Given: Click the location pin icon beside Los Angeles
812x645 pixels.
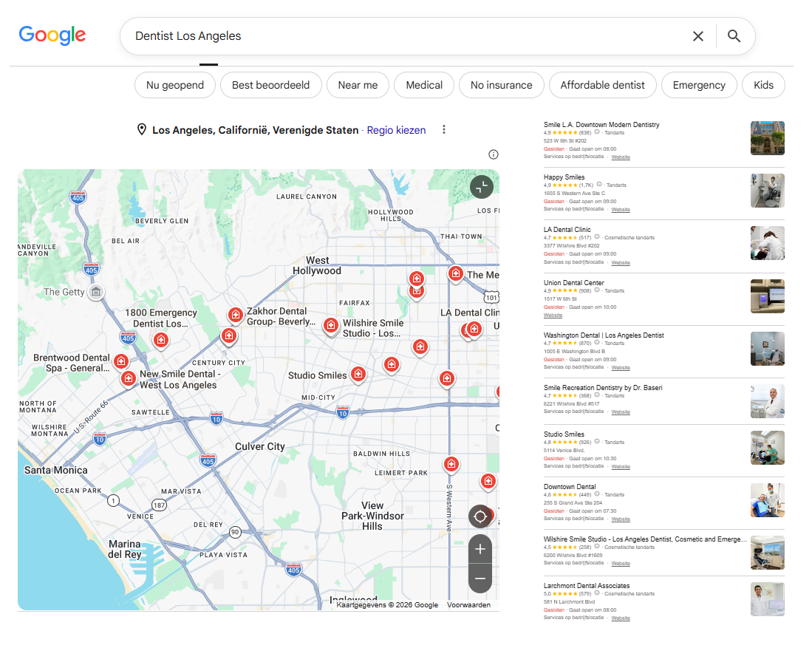Looking at the screenshot, I should (141, 129).
